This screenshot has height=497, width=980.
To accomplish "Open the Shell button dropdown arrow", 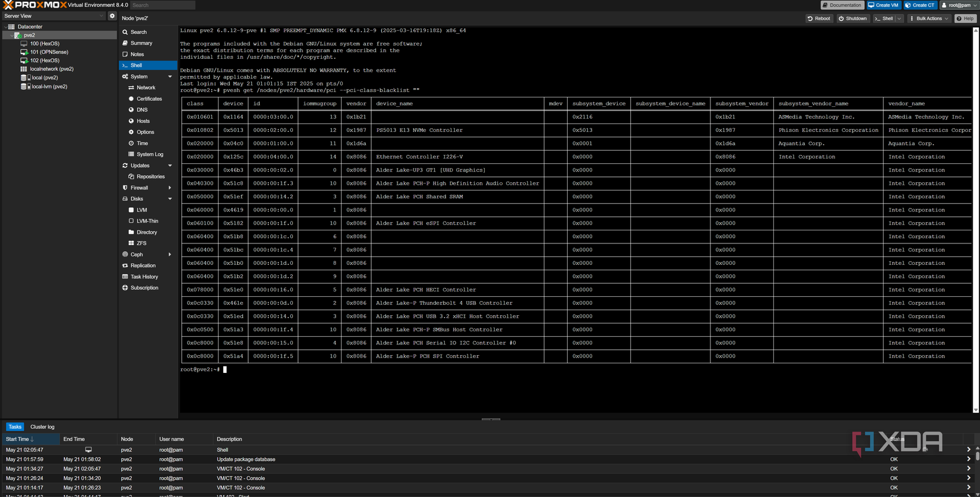I will (x=899, y=18).
